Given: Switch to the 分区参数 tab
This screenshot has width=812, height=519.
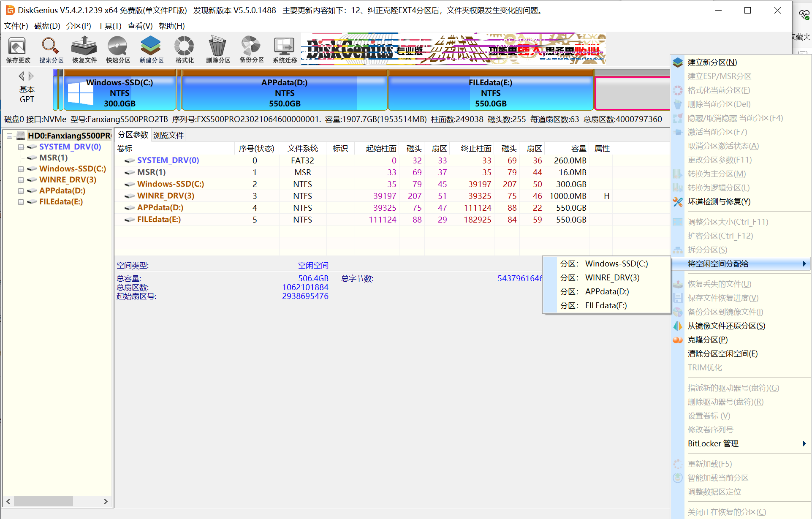Looking at the screenshot, I should (x=133, y=135).
